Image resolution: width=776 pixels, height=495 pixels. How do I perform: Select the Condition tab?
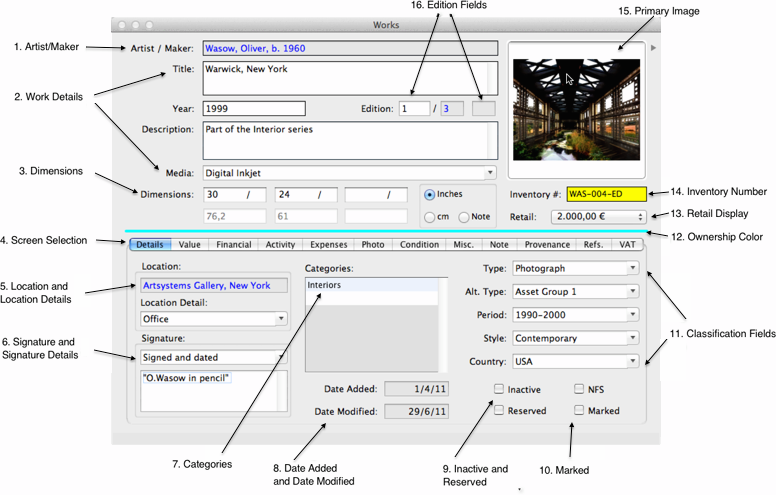click(x=419, y=244)
